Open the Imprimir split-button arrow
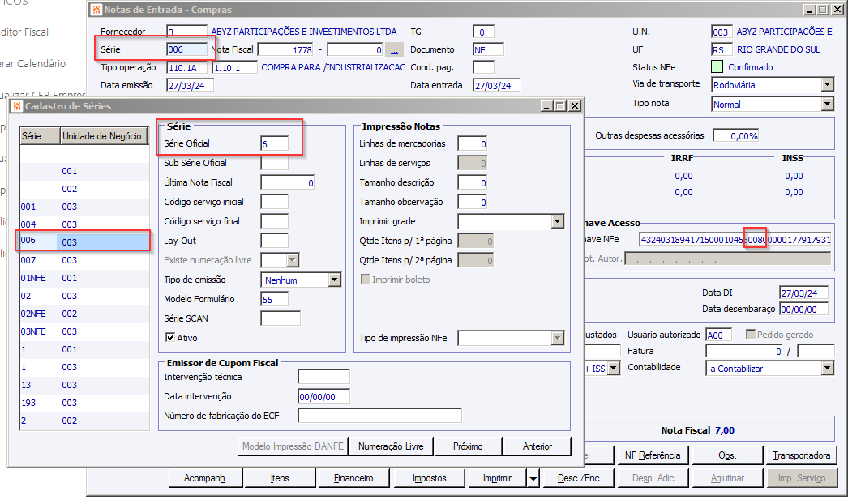848x504 pixels. (x=533, y=478)
